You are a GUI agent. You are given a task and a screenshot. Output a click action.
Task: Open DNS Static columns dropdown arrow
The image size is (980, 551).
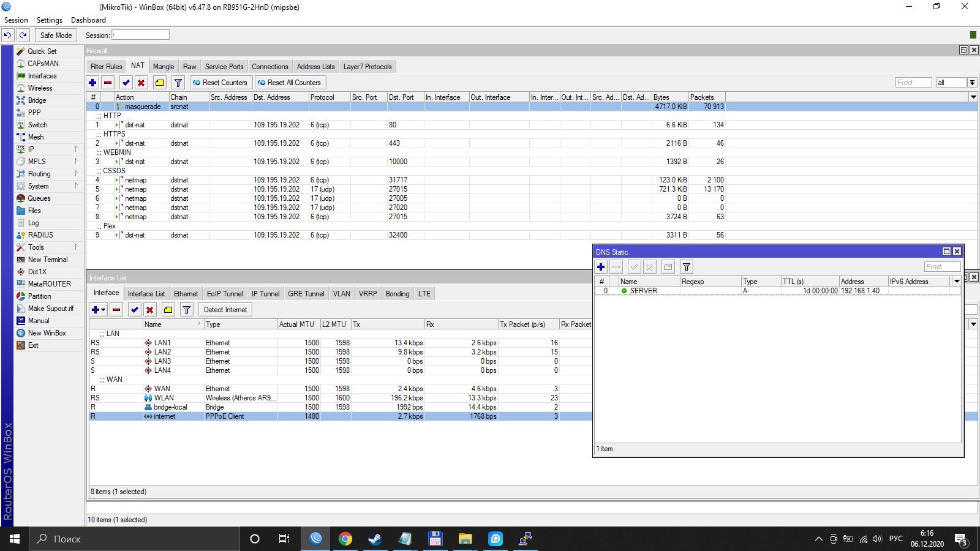(x=956, y=282)
